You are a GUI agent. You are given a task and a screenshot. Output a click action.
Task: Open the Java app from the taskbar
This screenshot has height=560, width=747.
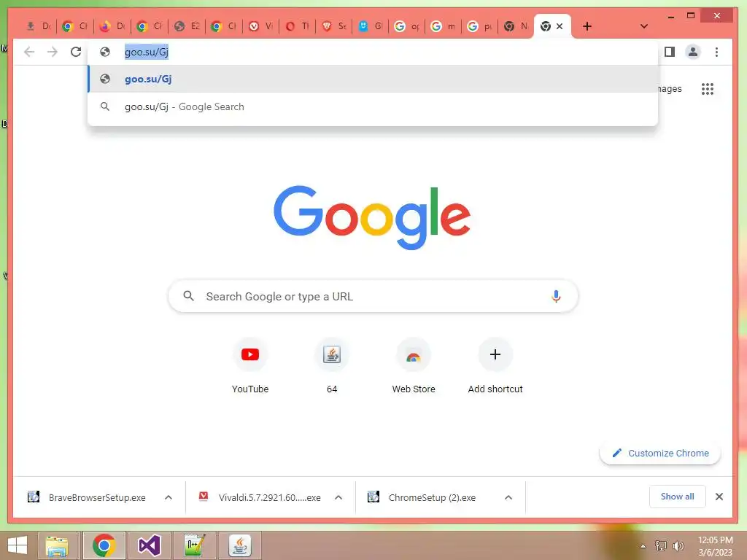[239, 545]
